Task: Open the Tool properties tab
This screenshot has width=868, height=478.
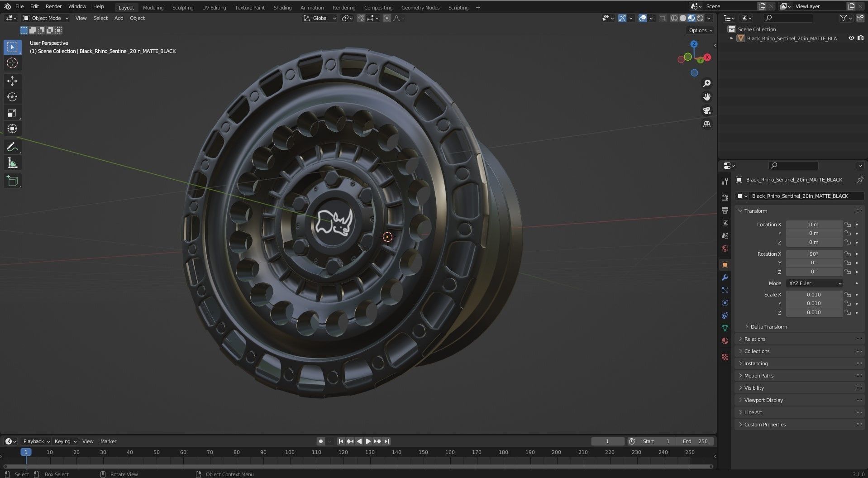Action: [x=725, y=182]
